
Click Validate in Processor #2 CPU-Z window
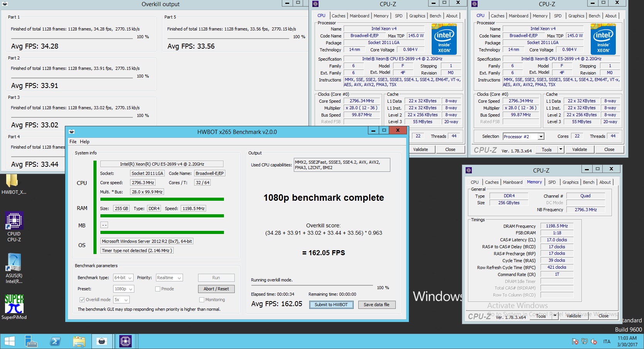580,149
